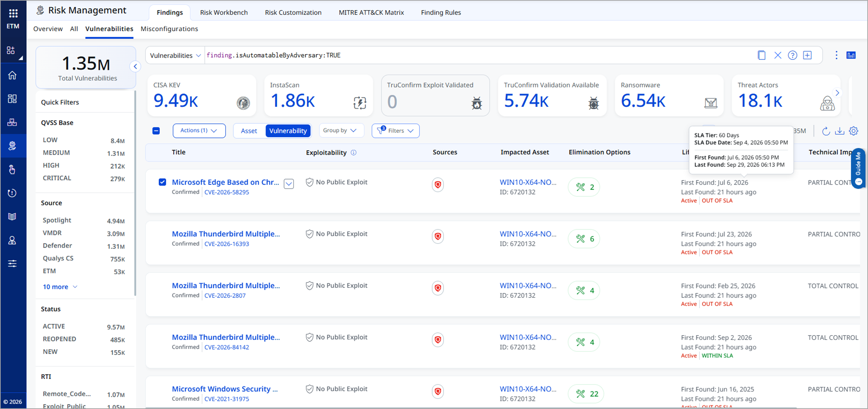Open the Vulnerabilities search scope dropdown
The image size is (868, 409).
point(175,56)
